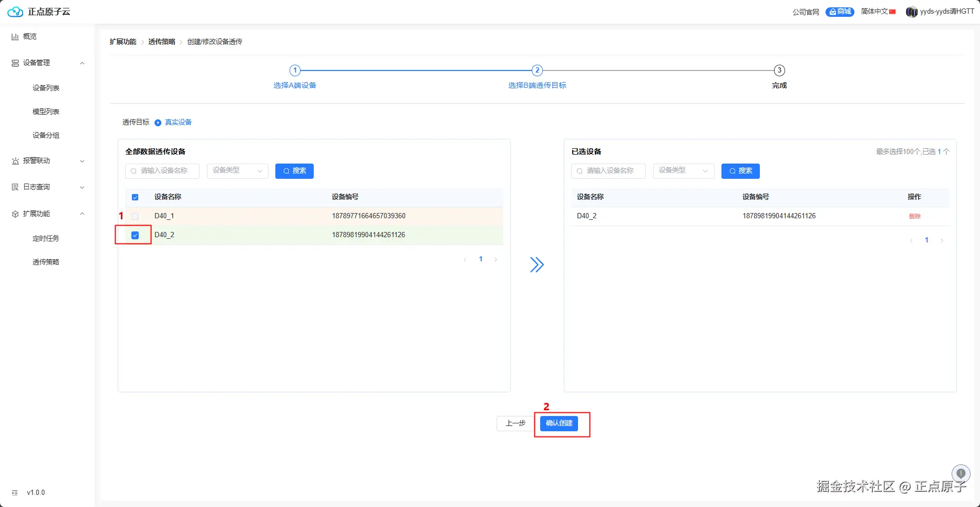Focus 已选设备 请输入设备名称 search field
This screenshot has height=507, width=980.
tap(608, 171)
